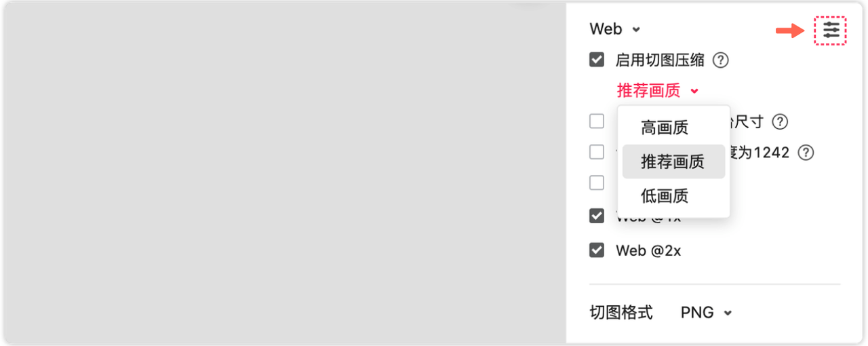Click help icon next to 尺寸 option

pyautogui.click(x=781, y=122)
